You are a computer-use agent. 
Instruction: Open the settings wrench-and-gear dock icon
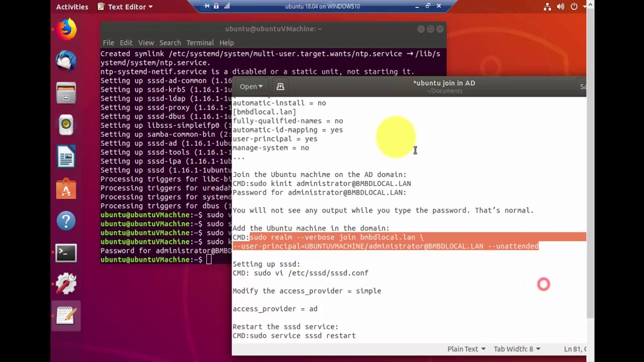click(66, 284)
